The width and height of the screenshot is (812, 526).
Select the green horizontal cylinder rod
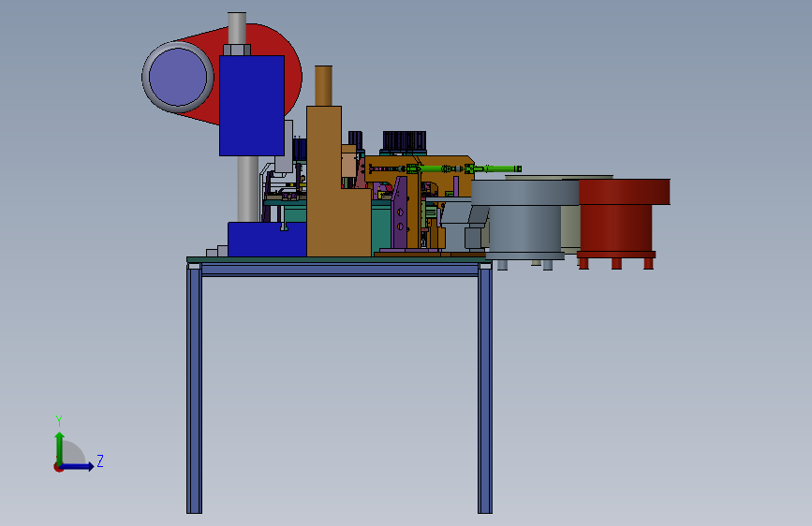(468, 168)
